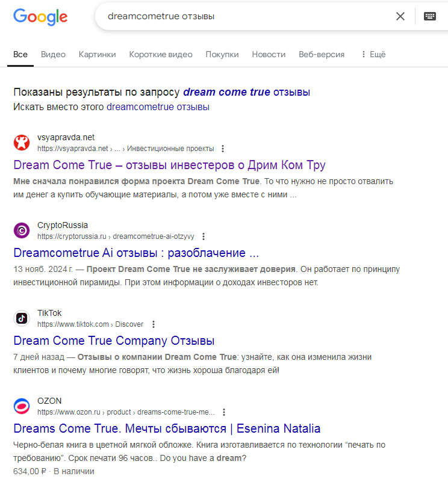Click the tiktok.com Discover breadcrumb URL
Viewport: 448px width, 488px height.
pos(90,324)
